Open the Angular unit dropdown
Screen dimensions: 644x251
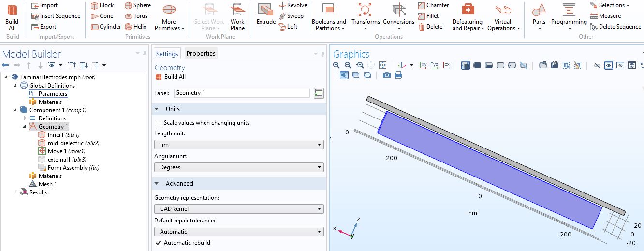click(239, 167)
